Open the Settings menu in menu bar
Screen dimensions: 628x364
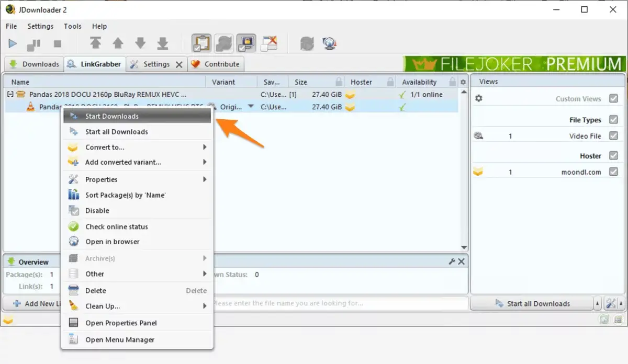(x=40, y=26)
